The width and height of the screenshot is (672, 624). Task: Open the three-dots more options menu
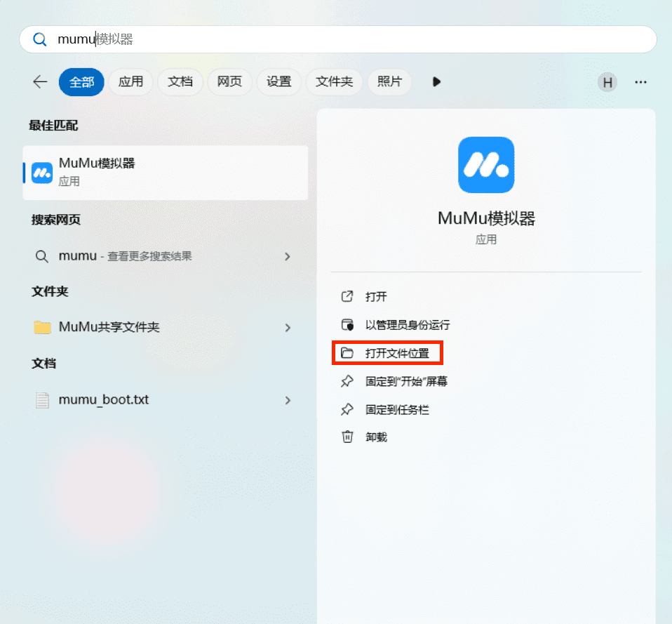click(640, 82)
